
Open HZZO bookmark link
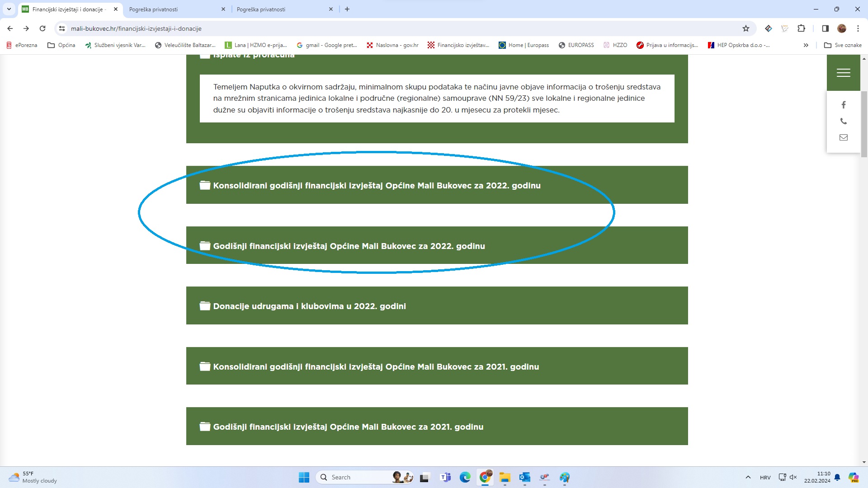pos(615,45)
